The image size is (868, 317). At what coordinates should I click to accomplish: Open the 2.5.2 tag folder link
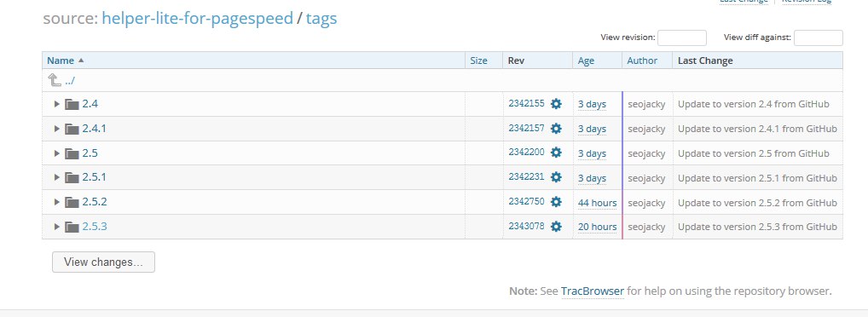click(95, 202)
